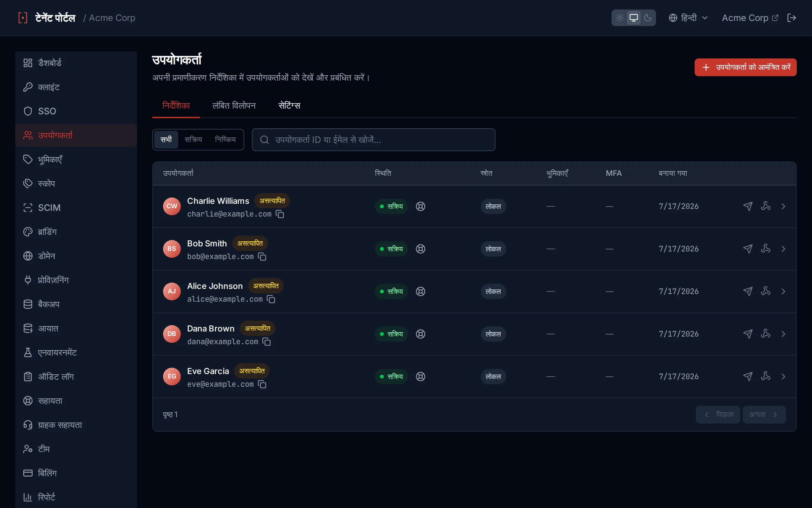The image size is (812, 508).
Task: Click lifebuoy icon in Alice Johnson row
Action: point(420,291)
